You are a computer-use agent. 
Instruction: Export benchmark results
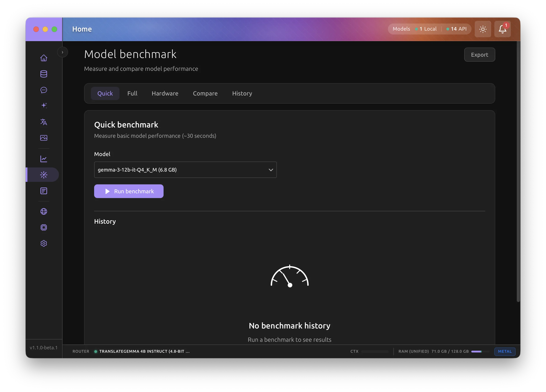479,55
